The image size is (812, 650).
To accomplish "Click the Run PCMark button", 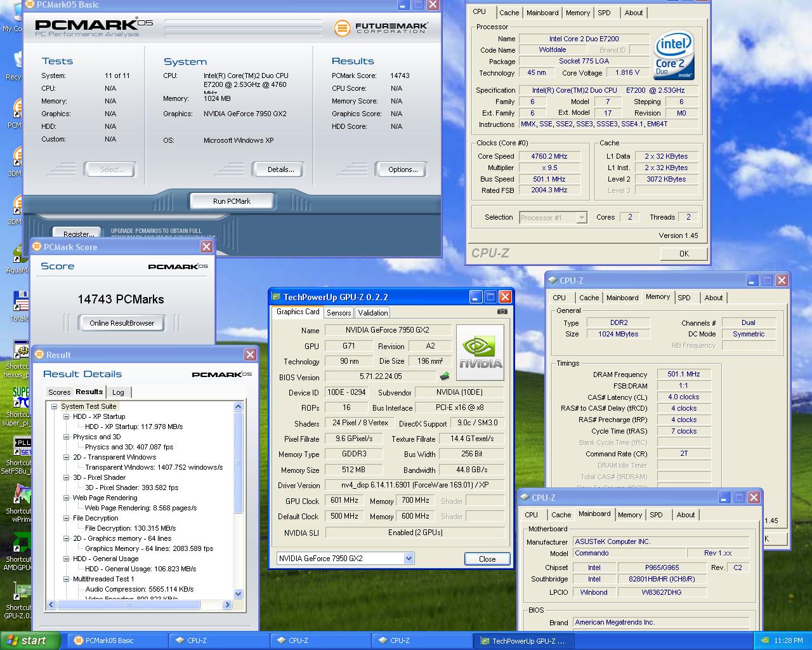I will [x=232, y=201].
